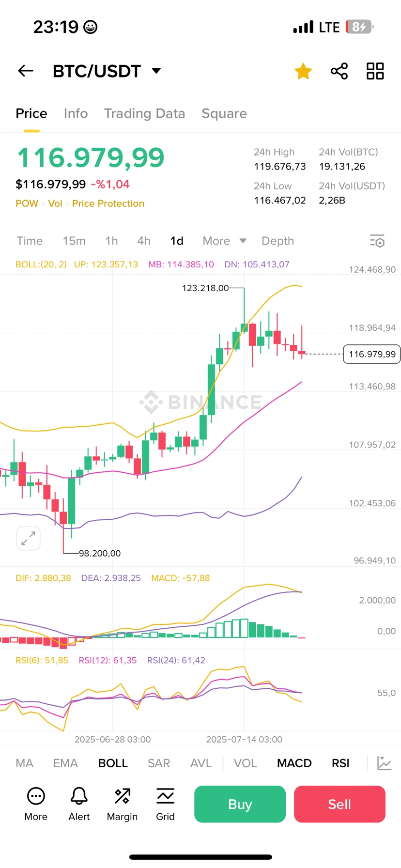Toggle the VOL sub-indicator
The height and width of the screenshot is (868, 401).
coord(245,763)
